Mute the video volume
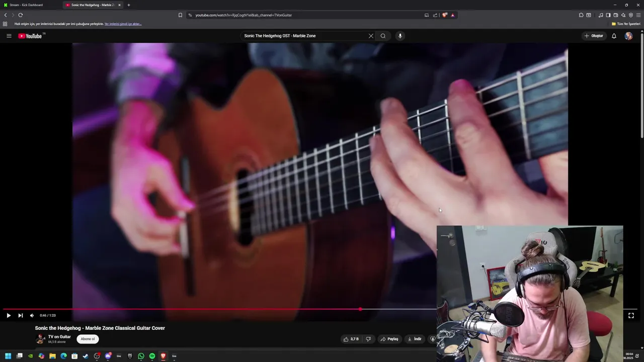The width and height of the screenshot is (644, 362). pyautogui.click(x=32, y=315)
